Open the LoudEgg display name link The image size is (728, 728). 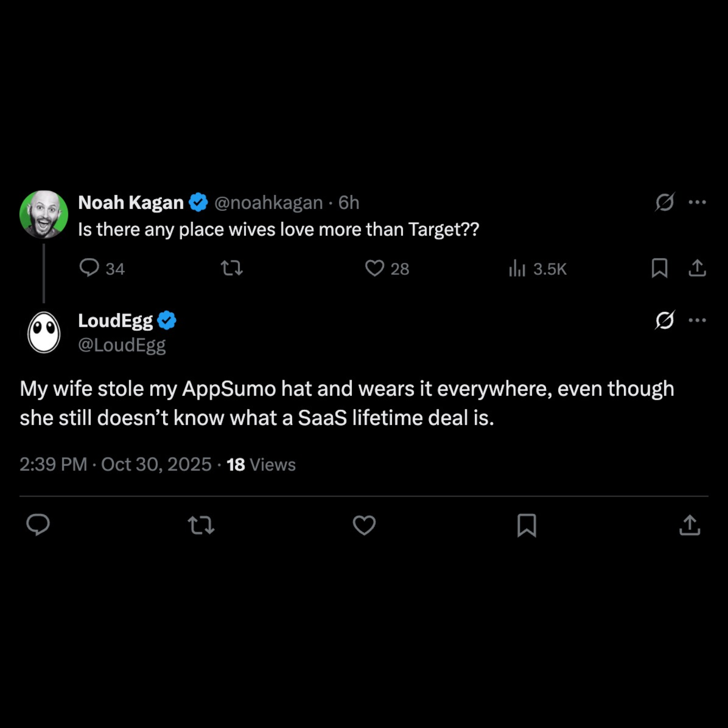point(115,321)
